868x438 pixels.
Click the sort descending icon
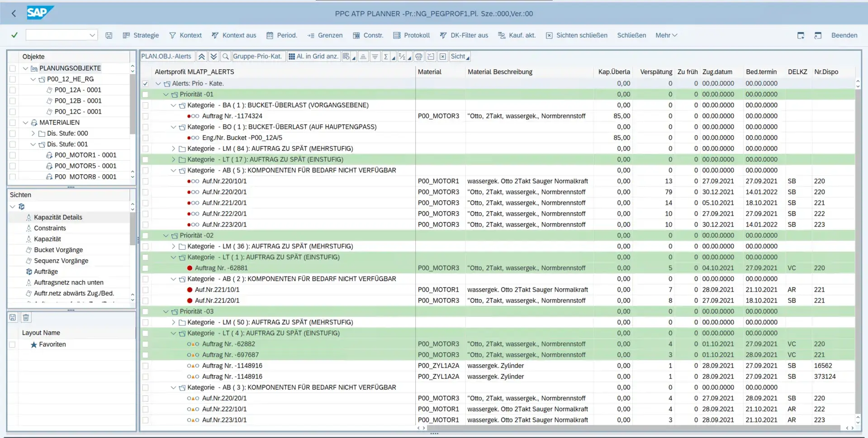pos(375,57)
